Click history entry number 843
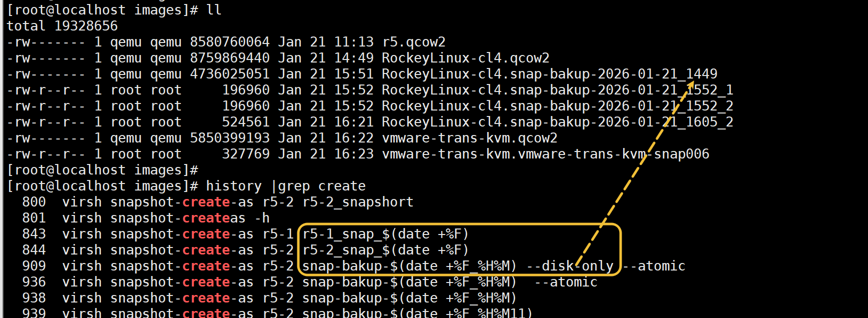This screenshot has width=868, height=318. [x=34, y=234]
